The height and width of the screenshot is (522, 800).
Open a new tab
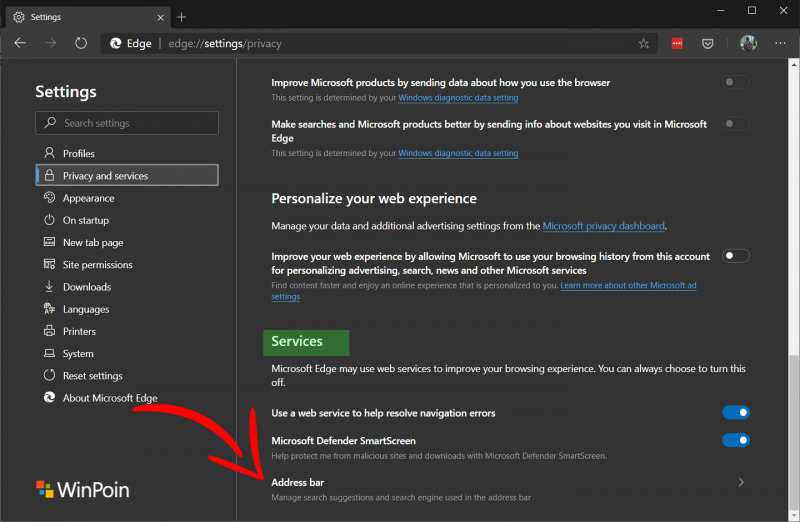pyautogui.click(x=181, y=17)
